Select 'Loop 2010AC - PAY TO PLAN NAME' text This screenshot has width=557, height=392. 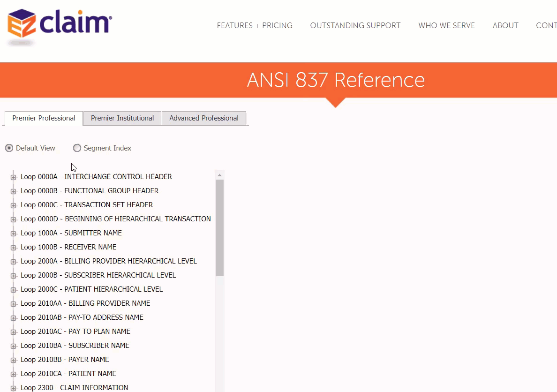tap(75, 331)
